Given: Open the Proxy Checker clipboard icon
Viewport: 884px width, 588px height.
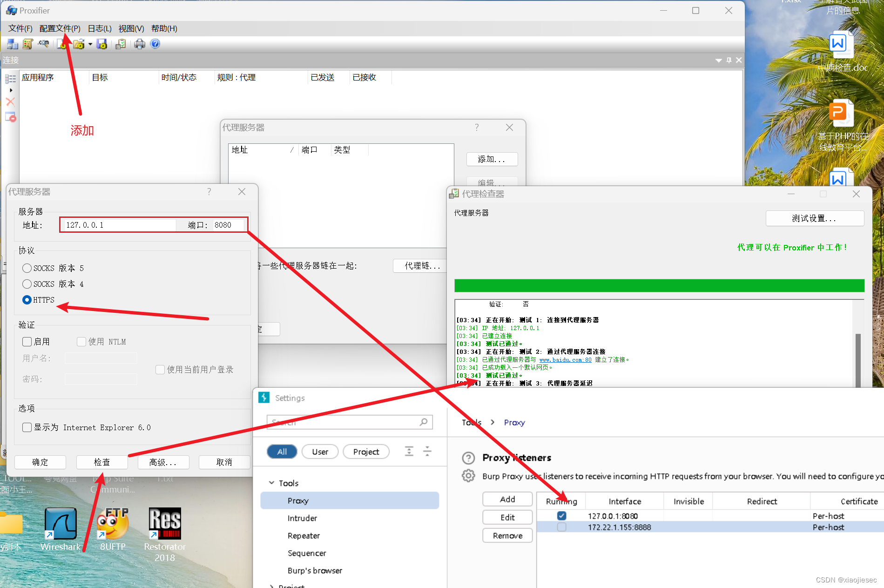Looking at the screenshot, I should tap(121, 44).
